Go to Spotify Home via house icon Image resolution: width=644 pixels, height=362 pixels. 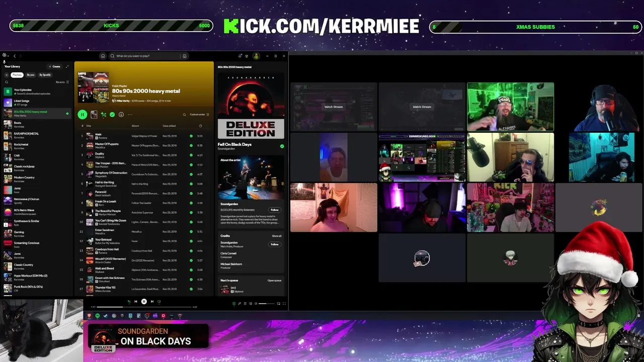point(103,56)
